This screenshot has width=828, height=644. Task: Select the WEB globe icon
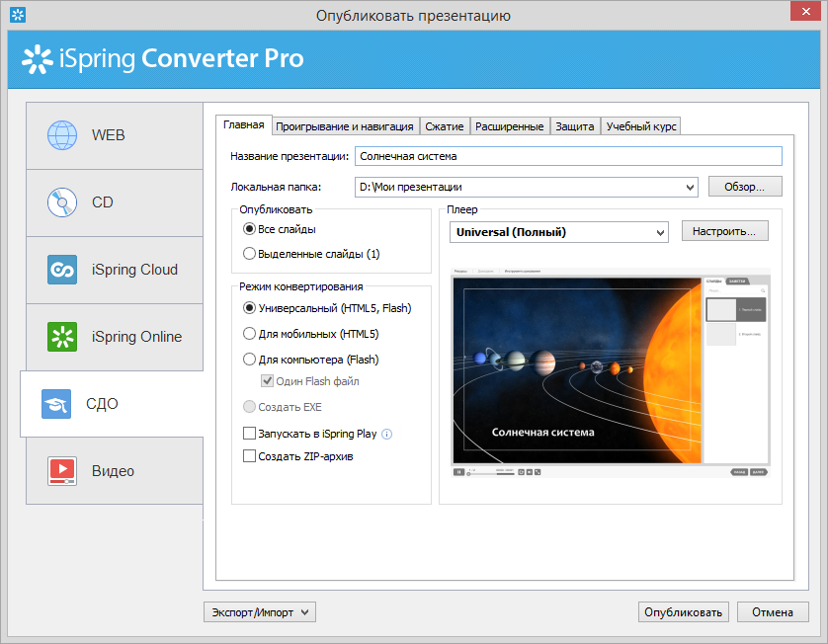point(62,135)
